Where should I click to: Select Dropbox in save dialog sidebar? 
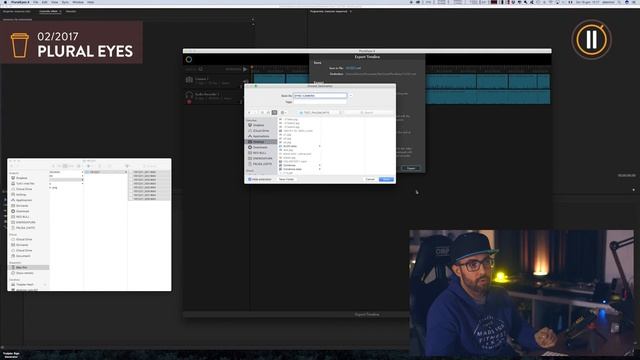tap(259, 125)
